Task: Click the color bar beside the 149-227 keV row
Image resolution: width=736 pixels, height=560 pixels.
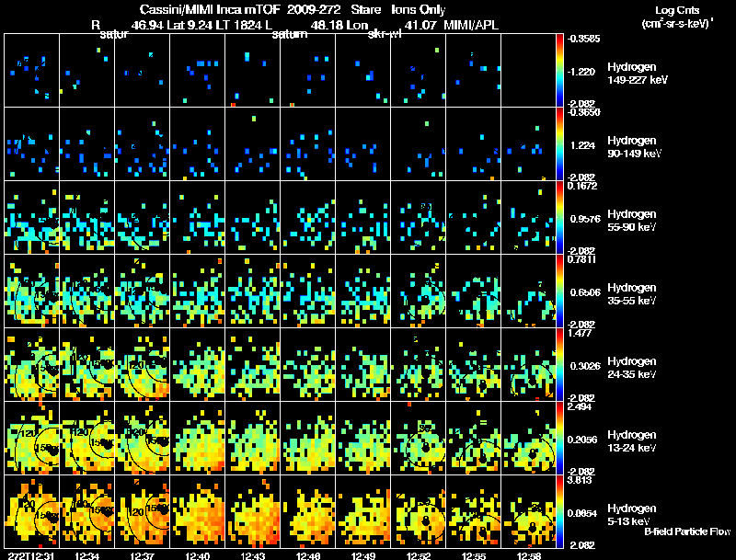Action: click(559, 71)
